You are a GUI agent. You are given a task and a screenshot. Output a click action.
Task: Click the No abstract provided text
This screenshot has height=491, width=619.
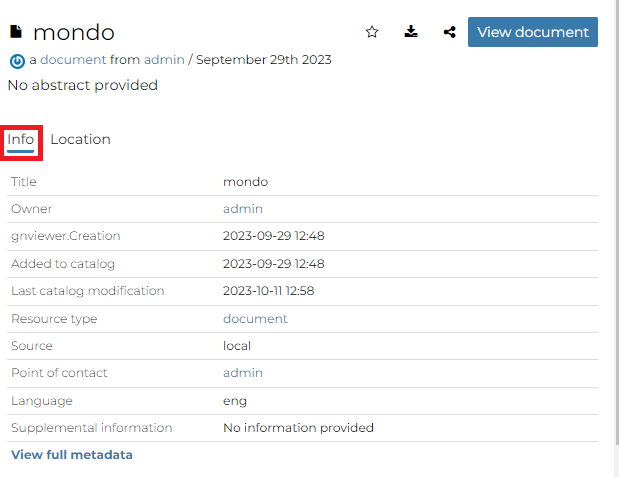pyautogui.click(x=83, y=85)
